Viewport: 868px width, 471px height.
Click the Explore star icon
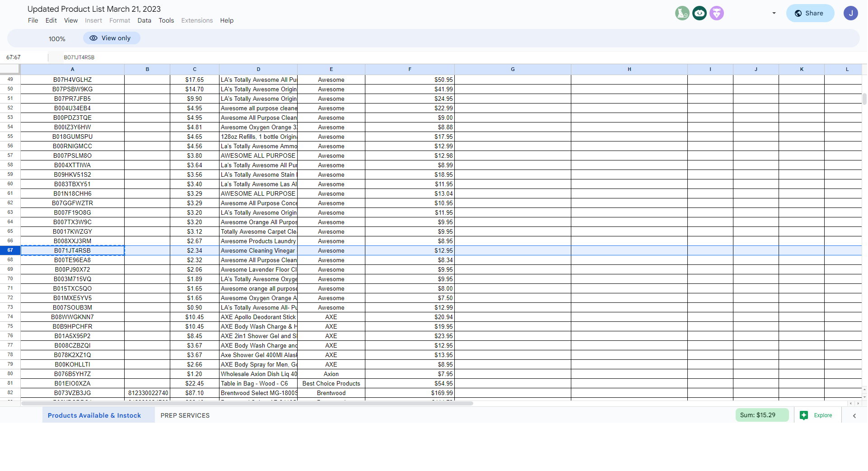[804, 415]
